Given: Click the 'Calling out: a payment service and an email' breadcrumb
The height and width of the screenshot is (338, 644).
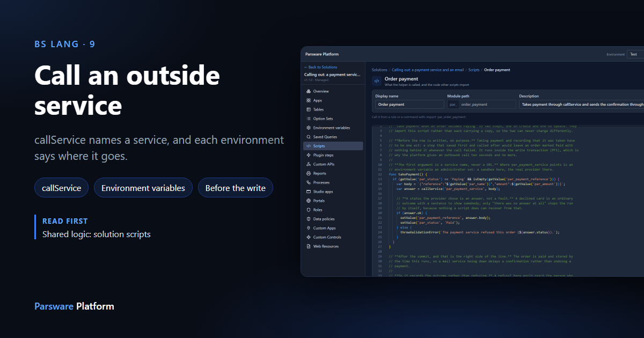Looking at the screenshot, I should pyautogui.click(x=428, y=70).
